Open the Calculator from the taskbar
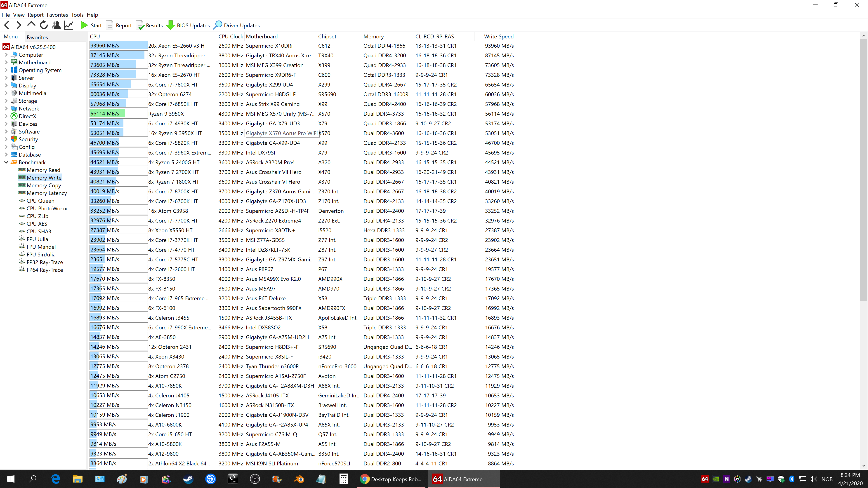 tap(343, 479)
